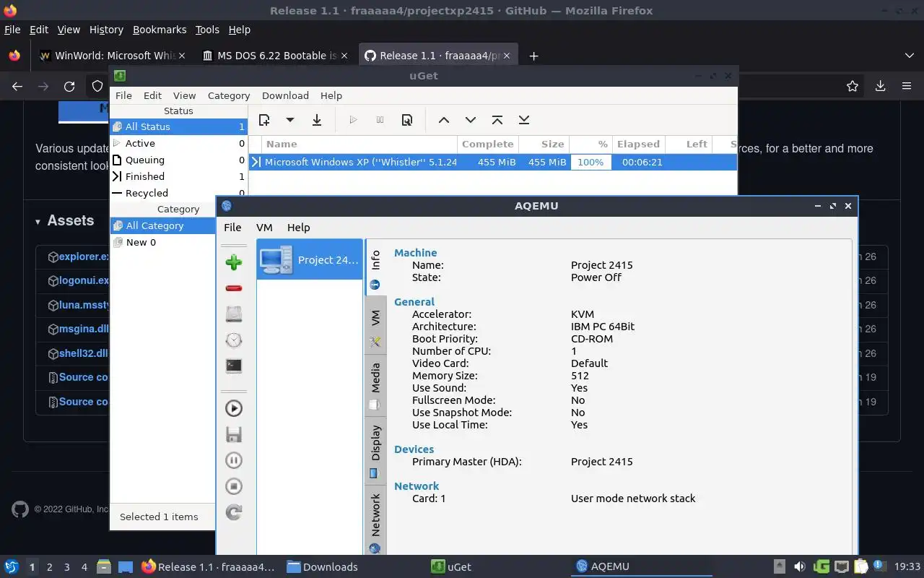The width and height of the screenshot is (924, 578).
Task: Click the runnable play icon in uGet toolbar
Action: [353, 120]
